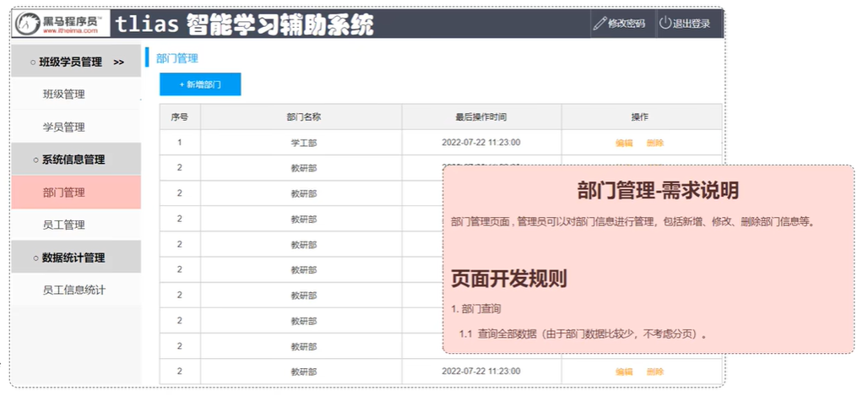The height and width of the screenshot is (396, 868).
Task: Click the pencil icon beside 修改密码
Action: point(600,24)
